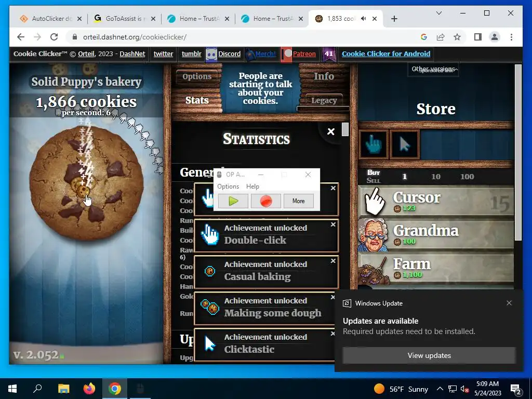532x399 pixels.
Task: Open the Discord link
Action: (x=229, y=54)
